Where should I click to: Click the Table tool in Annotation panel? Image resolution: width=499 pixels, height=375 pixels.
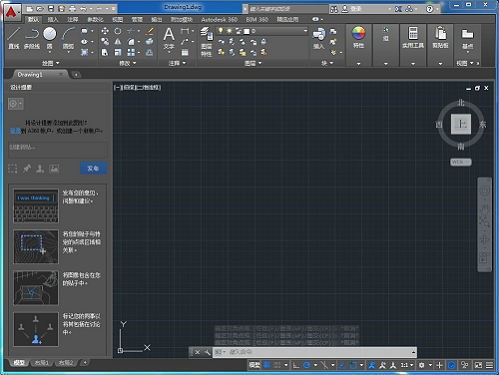tap(185, 52)
